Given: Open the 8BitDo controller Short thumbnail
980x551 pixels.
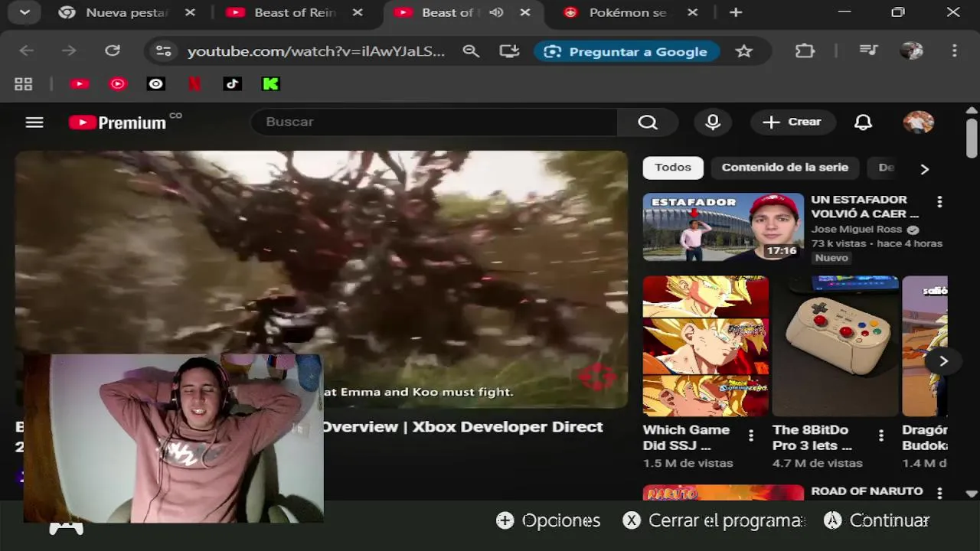Looking at the screenshot, I should (x=835, y=346).
